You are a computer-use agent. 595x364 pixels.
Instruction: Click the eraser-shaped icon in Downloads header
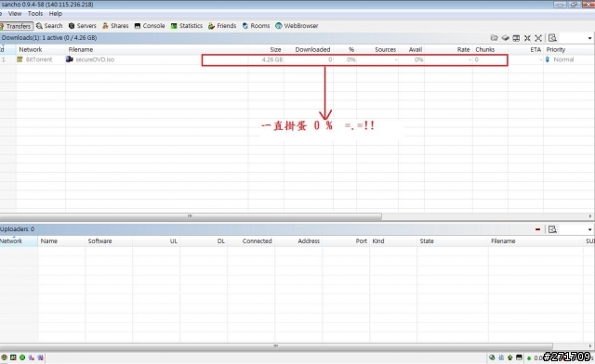505,38
